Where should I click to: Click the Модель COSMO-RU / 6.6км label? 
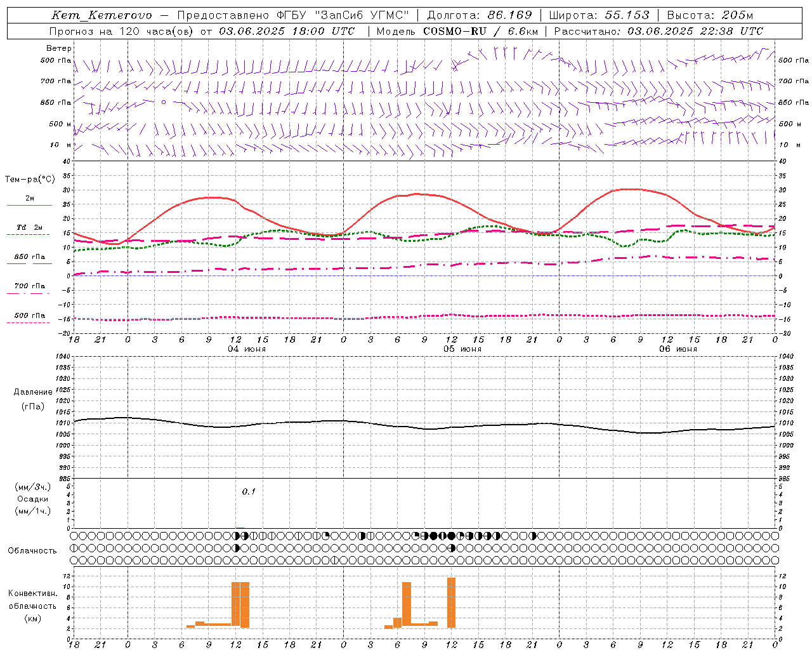(457, 31)
